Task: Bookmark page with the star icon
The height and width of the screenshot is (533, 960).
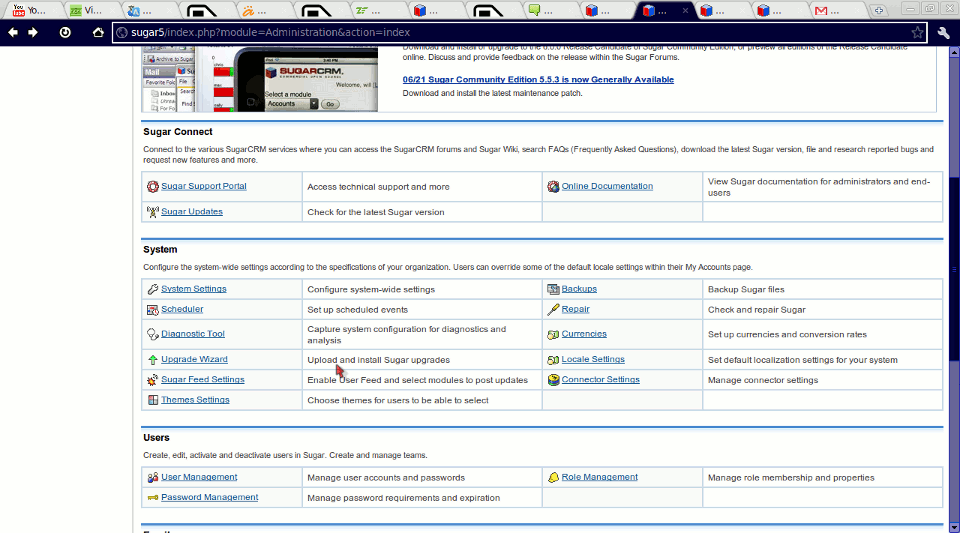Action: pos(917,32)
